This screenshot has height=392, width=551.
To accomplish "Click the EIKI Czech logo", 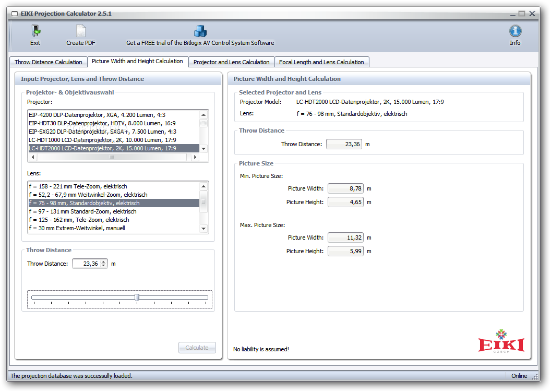I will pyautogui.click(x=501, y=341).
